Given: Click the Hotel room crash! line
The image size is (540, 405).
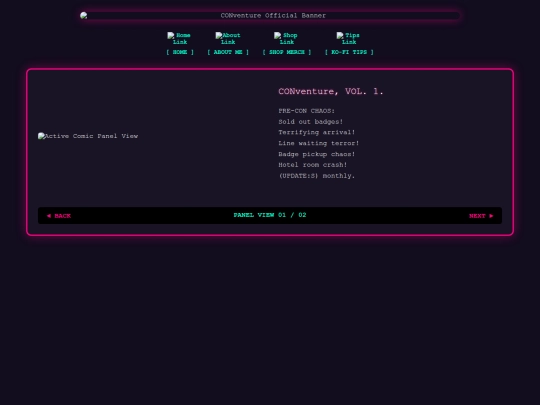Looking at the screenshot, I should (313, 165).
